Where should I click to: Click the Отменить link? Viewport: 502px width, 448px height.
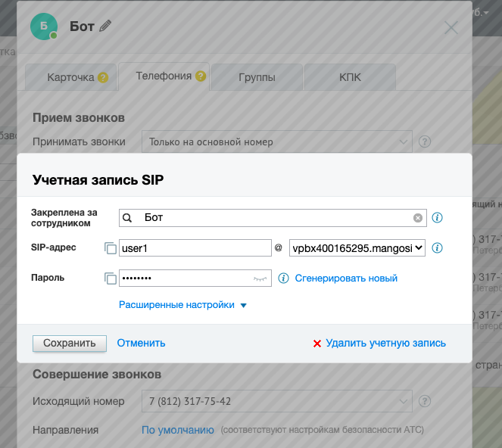click(141, 343)
